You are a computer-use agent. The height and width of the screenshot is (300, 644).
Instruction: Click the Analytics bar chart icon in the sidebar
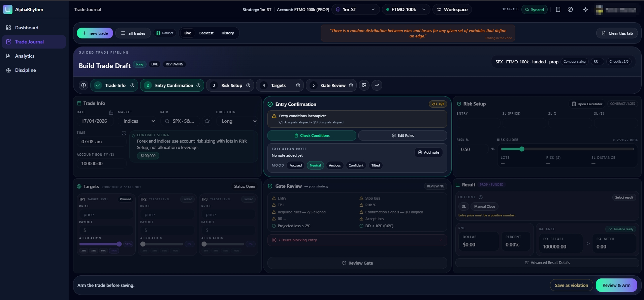pos(8,56)
